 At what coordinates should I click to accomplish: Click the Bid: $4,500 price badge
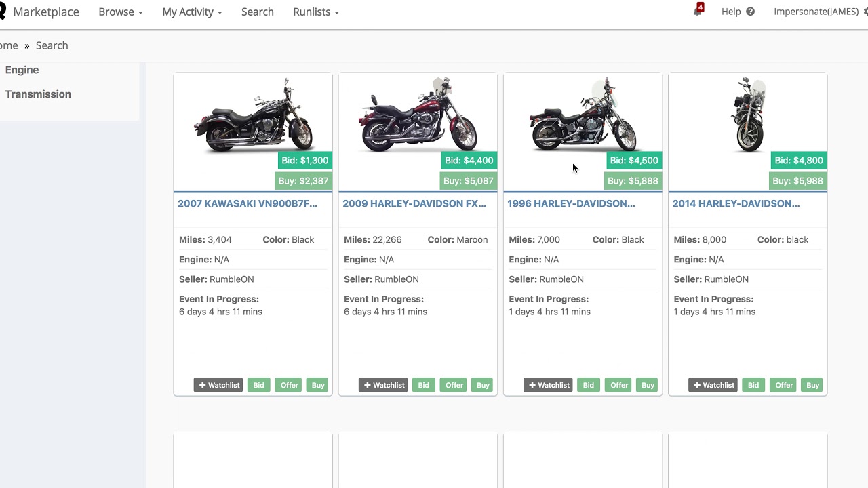coord(634,161)
